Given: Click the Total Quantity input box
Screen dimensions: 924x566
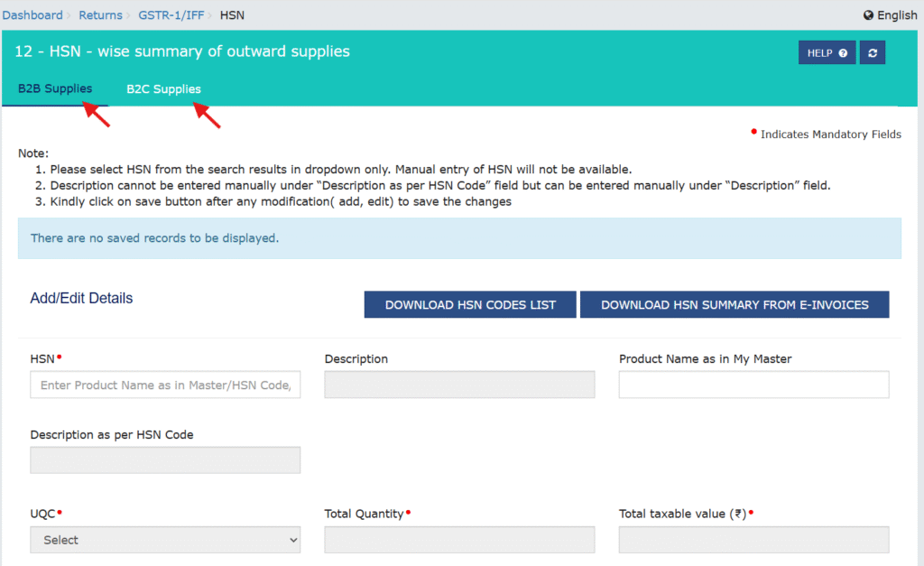Looking at the screenshot, I should pos(459,539).
